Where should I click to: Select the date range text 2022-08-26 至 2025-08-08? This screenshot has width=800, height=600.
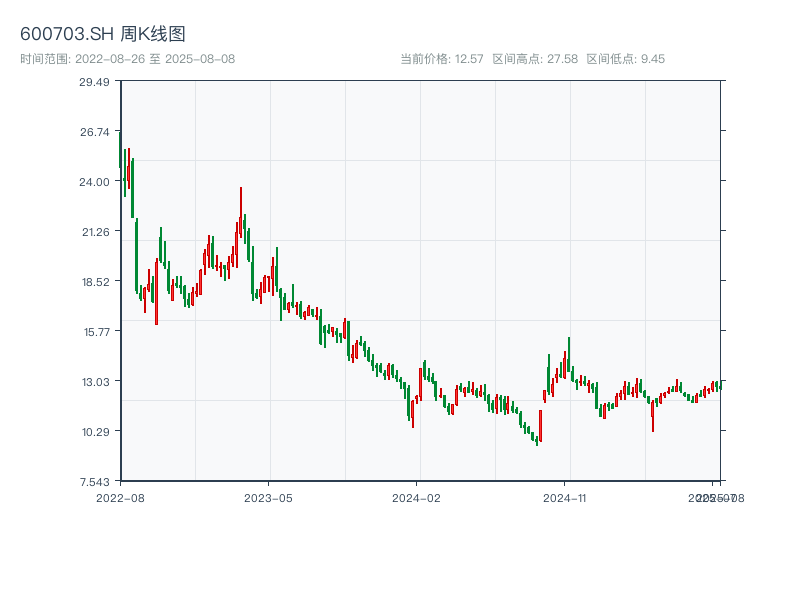pyautogui.click(x=155, y=59)
